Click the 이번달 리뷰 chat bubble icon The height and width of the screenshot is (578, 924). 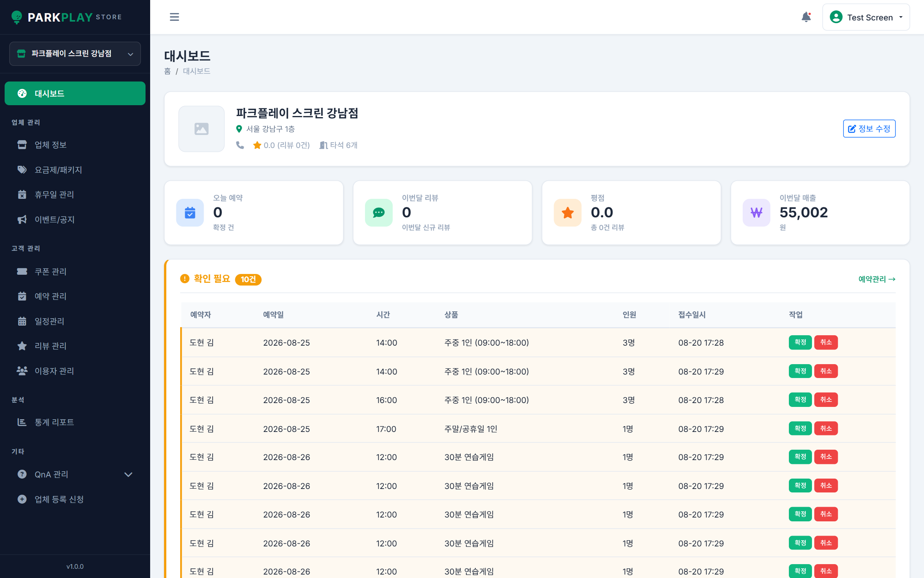point(379,213)
